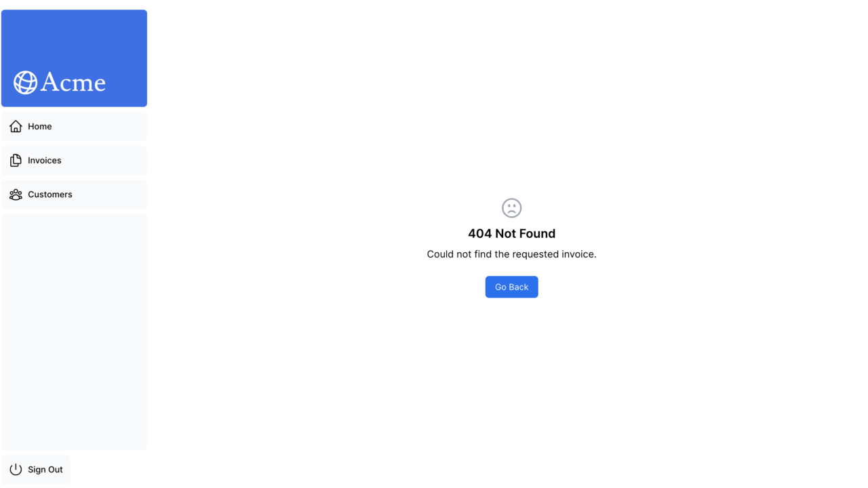Screen dimensions: 868x488
Task: Click the empty gray sidebar panel below Customers
Action: (x=74, y=332)
